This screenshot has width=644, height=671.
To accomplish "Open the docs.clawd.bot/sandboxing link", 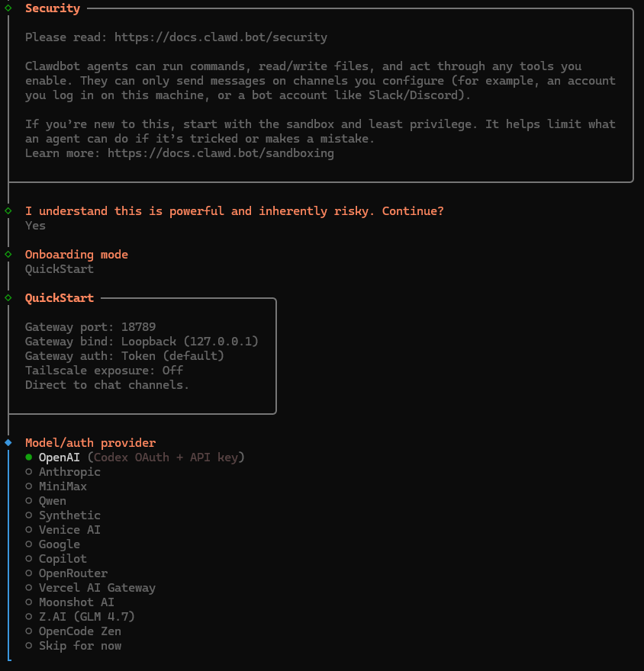I will pos(221,153).
